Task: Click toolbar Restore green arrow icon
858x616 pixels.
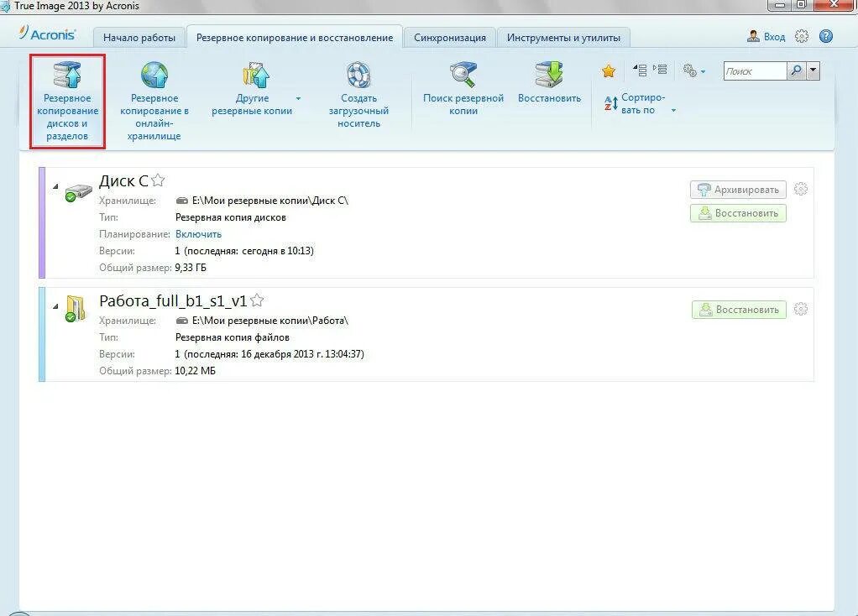Action: (549, 75)
